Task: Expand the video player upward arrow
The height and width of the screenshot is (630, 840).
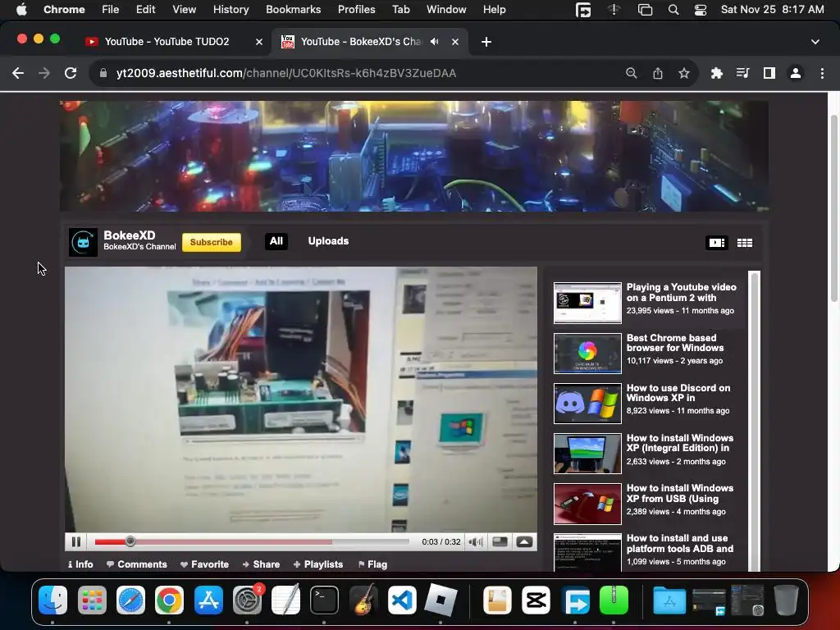Action: point(524,541)
